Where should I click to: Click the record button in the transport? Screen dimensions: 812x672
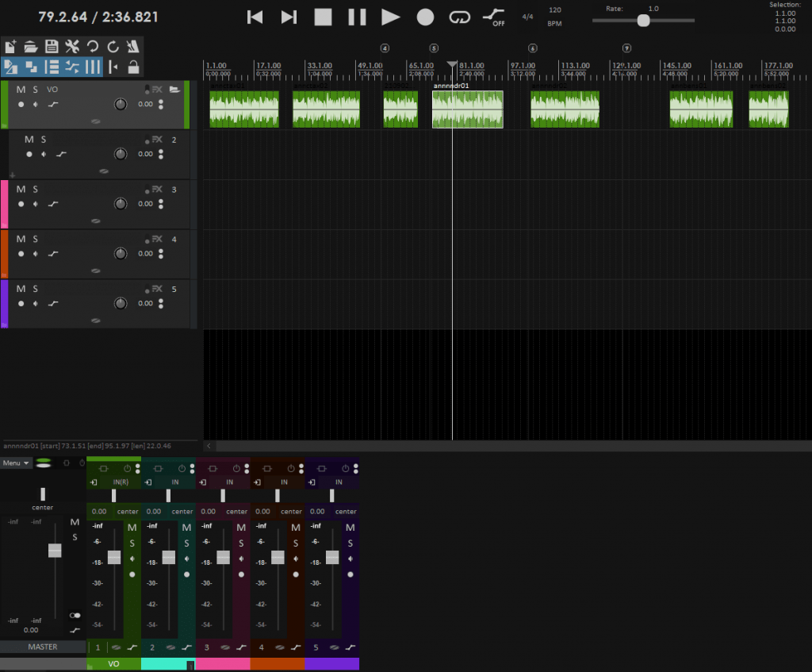click(425, 17)
